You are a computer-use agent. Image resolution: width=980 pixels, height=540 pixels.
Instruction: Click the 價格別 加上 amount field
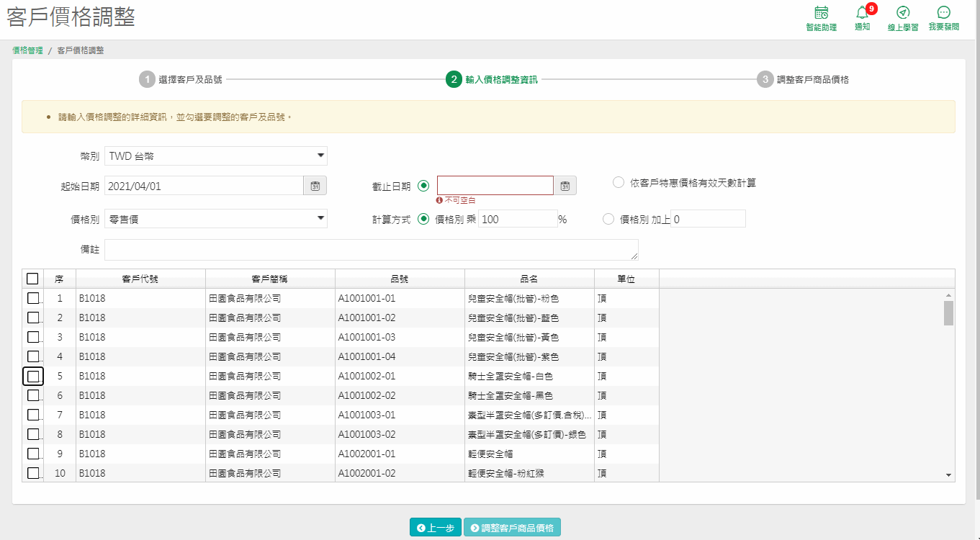click(708, 219)
